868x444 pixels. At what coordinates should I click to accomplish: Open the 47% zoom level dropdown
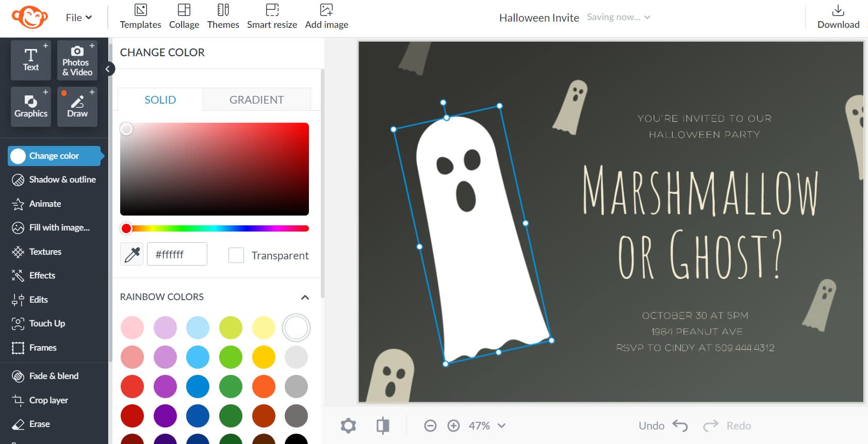coord(487,426)
